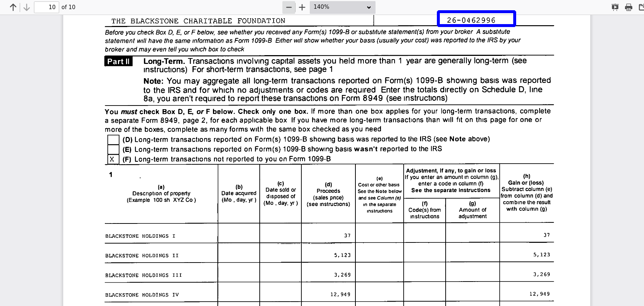
Task: Click column header (f) Code(s) from instructions
Action: point(424,210)
